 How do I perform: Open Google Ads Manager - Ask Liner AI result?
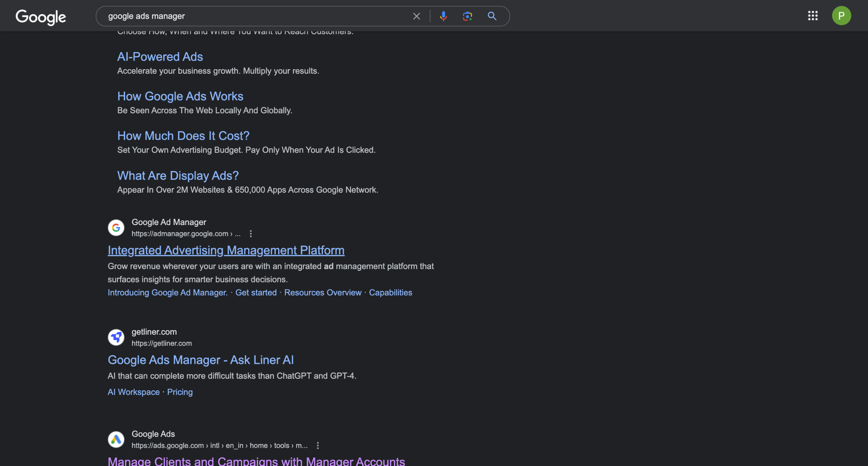201,360
